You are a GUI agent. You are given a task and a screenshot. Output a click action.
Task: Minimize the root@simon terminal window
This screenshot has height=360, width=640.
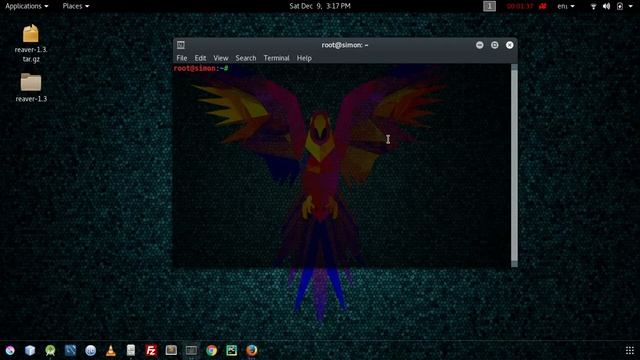coord(480,45)
